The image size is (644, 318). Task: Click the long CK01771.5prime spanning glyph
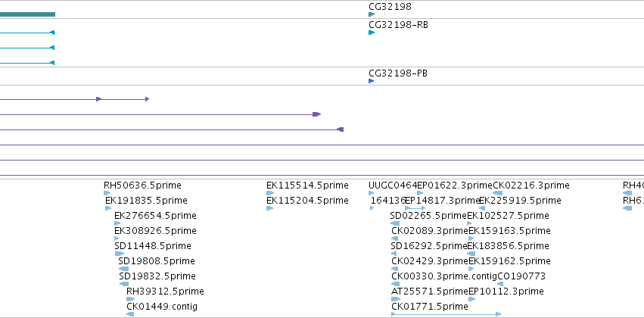446,314
